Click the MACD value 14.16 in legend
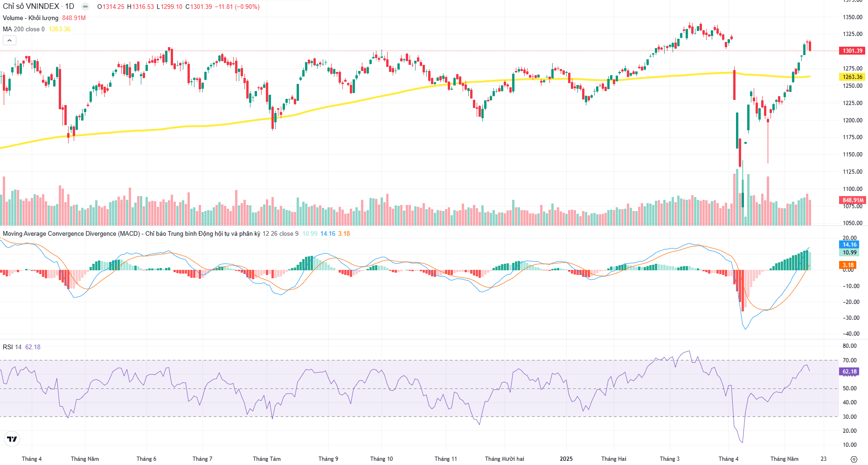Screen dimensions: 868x465 pos(327,233)
